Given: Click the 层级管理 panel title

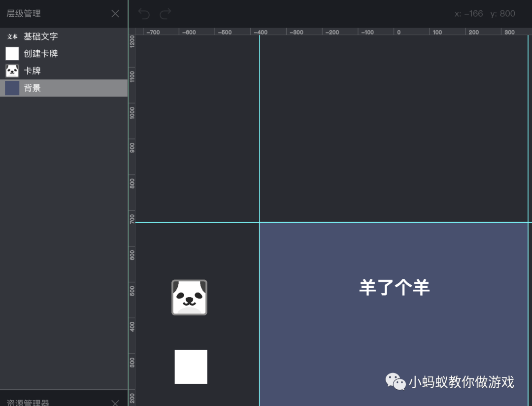Looking at the screenshot, I should click(24, 14).
